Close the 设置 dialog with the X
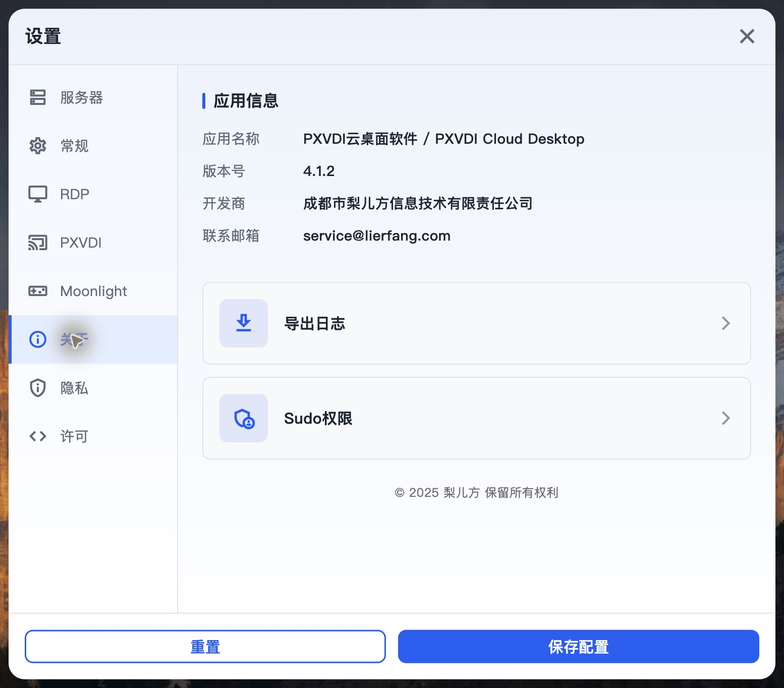 point(747,36)
